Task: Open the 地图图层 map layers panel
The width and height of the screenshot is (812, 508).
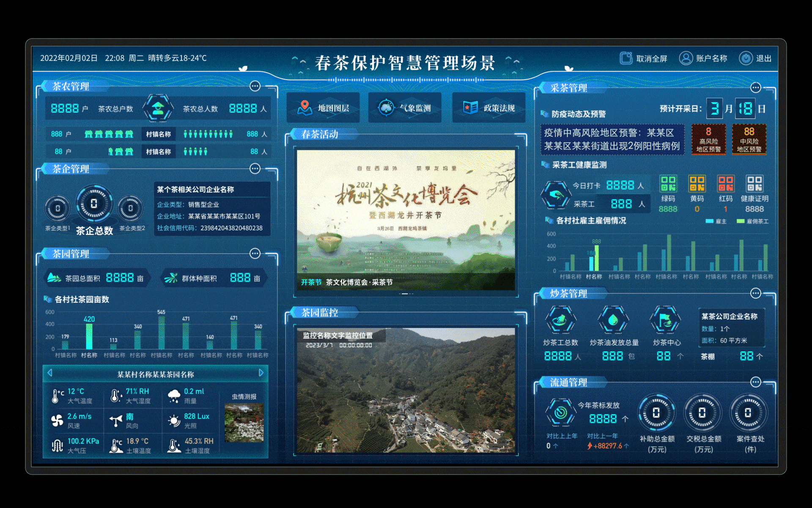Action: pos(323,108)
